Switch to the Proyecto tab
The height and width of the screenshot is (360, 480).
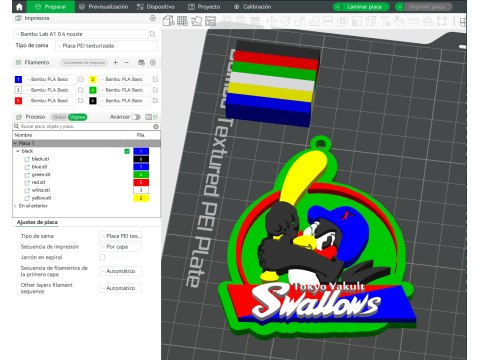(x=204, y=7)
